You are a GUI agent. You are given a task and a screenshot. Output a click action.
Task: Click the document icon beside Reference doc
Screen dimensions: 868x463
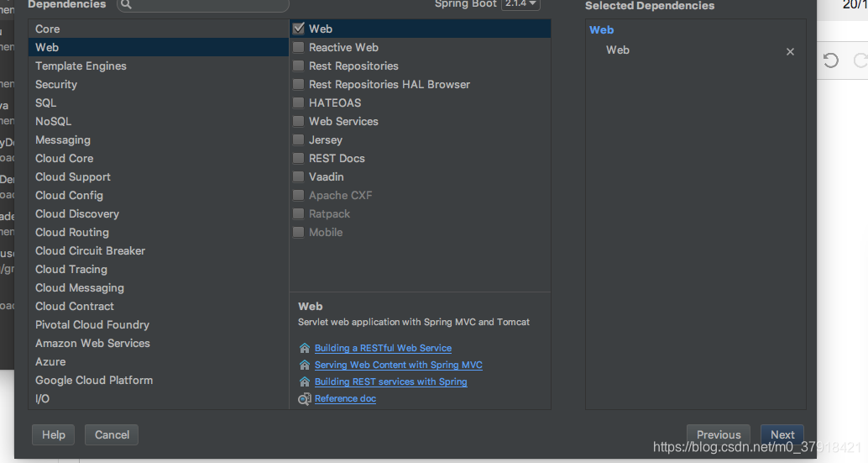pyautogui.click(x=305, y=399)
